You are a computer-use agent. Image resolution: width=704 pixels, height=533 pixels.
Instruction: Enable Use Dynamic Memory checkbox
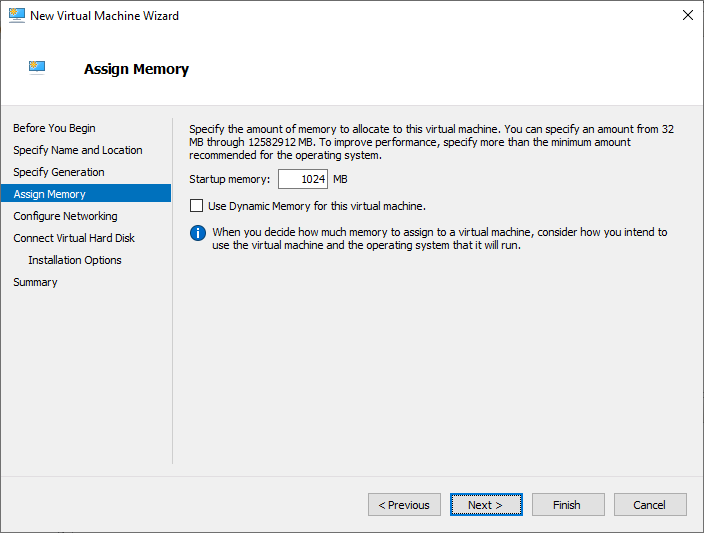coord(196,206)
